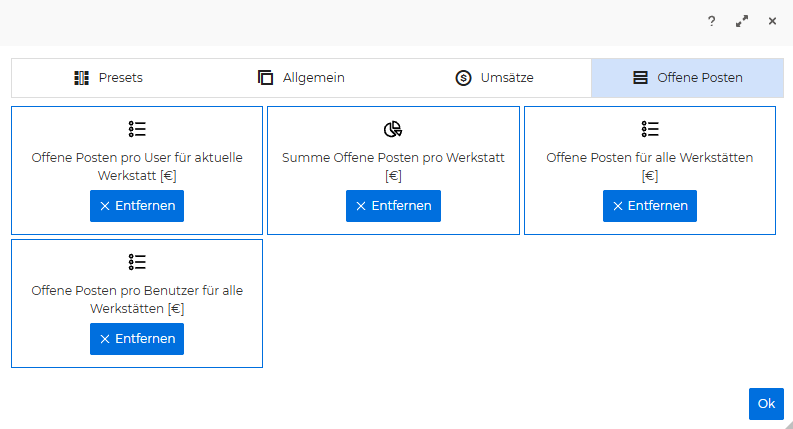Viewport: 793px width, 429px height.
Task: Click list icon of Offene Posten für alle Werkstätten
Action: pyautogui.click(x=650, y=129)
